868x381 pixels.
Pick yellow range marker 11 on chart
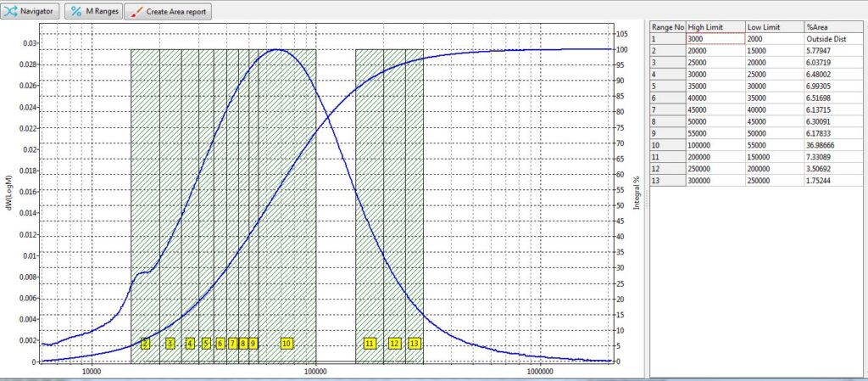point(370,344)
